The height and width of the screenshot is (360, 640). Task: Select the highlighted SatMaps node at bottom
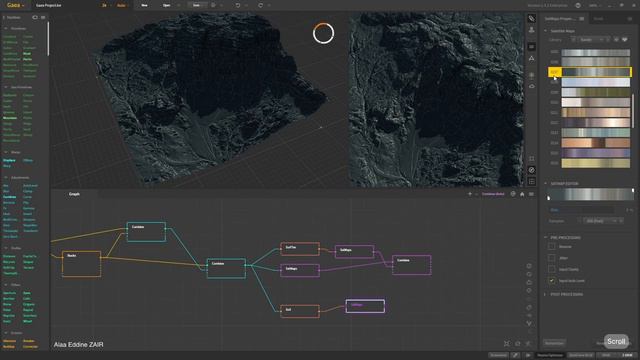click(x=365, y=306)
